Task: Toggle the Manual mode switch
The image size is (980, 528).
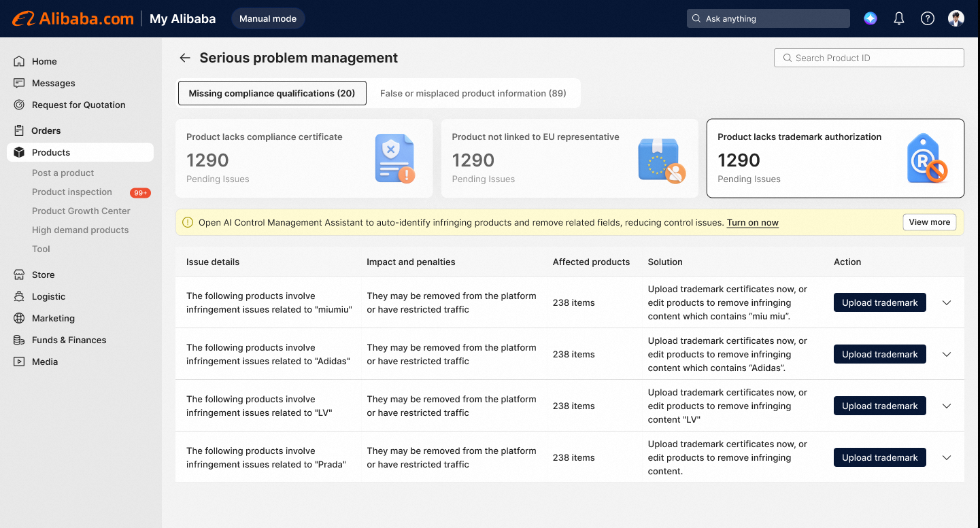Action: click(x=268, y=18)
